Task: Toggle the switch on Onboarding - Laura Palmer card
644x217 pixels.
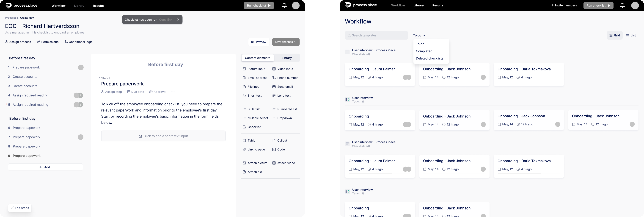Action: pyautogui.click(x=407, y=77)
